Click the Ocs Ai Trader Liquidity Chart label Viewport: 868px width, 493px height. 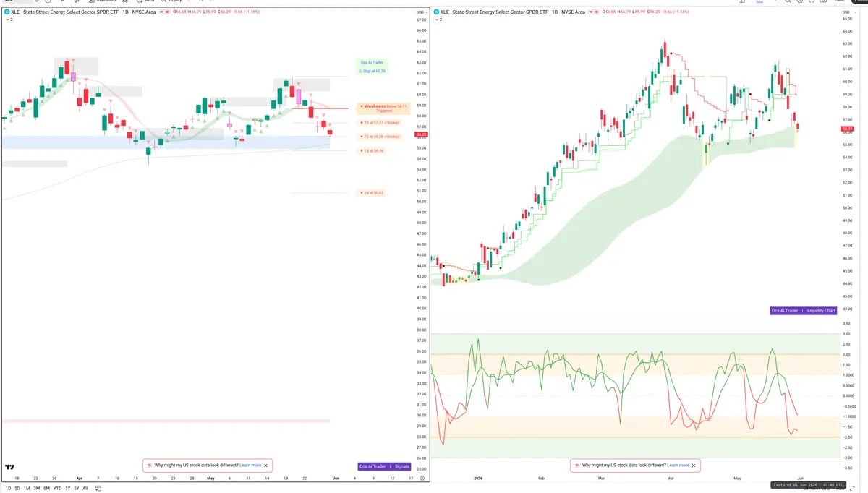(803, 311)
